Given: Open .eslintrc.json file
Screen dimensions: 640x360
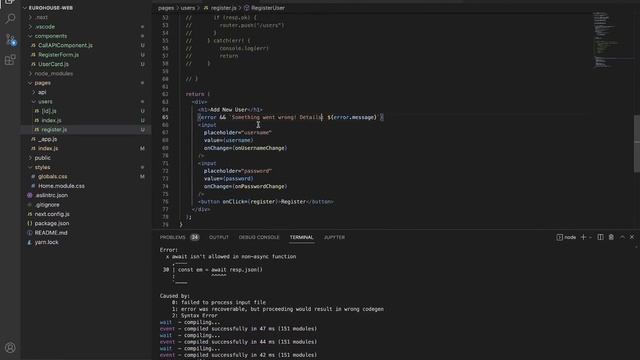Looking at the screenshot, I should coord(51,196).
